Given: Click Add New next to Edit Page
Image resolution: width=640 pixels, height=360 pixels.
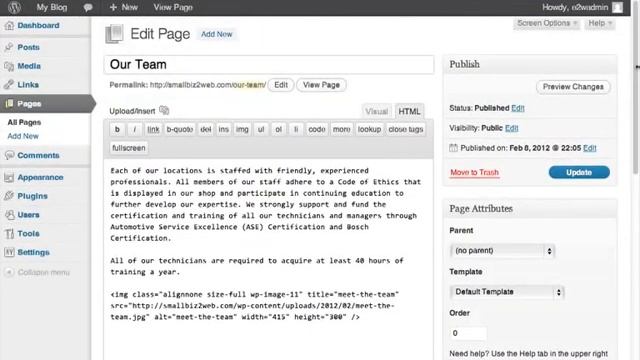Looking at the screenshot, I should [216, 34].
